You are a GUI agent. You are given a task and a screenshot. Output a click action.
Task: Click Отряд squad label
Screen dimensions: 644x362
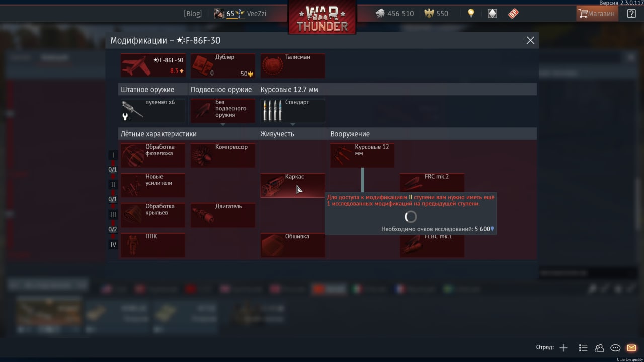545,348
